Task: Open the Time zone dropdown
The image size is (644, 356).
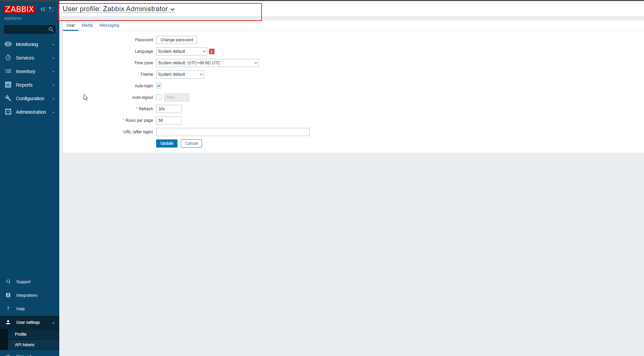Action: point(207,63)
